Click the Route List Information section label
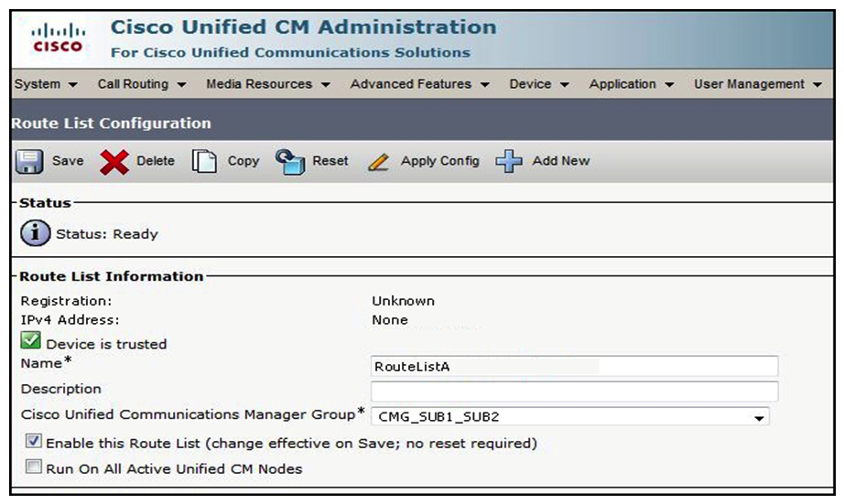 112,276
